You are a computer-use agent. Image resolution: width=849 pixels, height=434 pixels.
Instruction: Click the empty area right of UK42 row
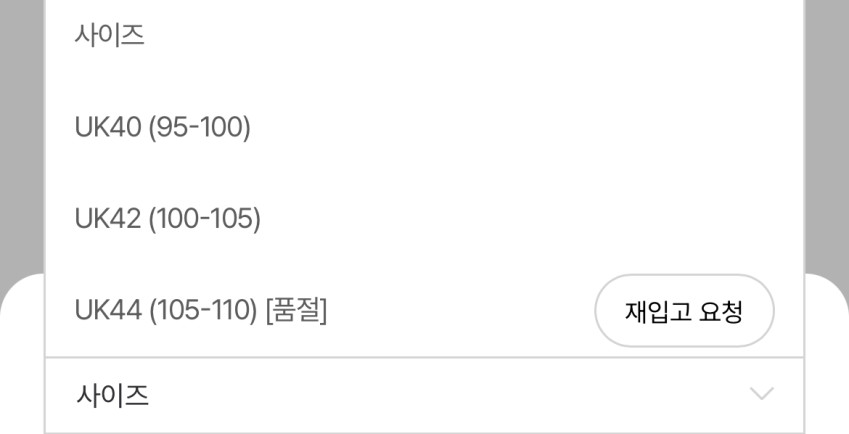pos(531,219)
